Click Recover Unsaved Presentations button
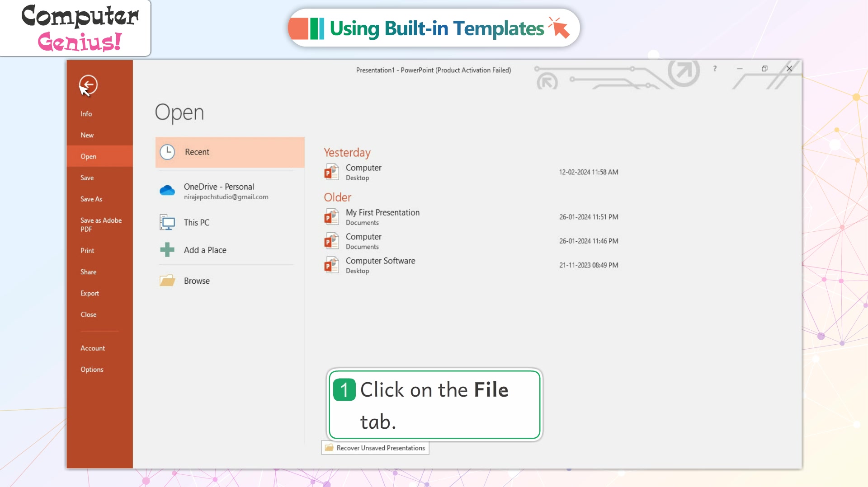 click(375, 448)
